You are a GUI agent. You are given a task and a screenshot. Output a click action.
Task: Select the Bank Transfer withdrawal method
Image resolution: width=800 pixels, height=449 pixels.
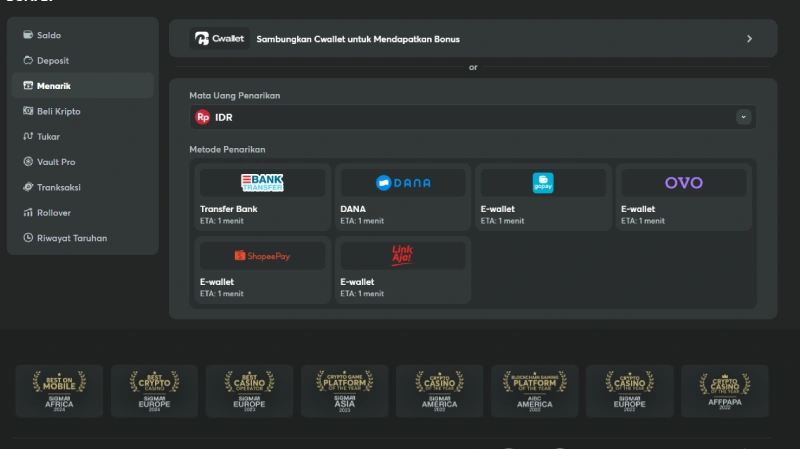click(262, 196)
